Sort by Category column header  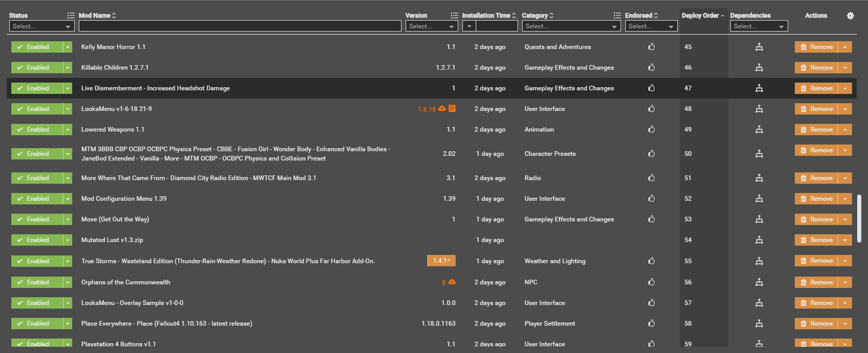(538, 15)
